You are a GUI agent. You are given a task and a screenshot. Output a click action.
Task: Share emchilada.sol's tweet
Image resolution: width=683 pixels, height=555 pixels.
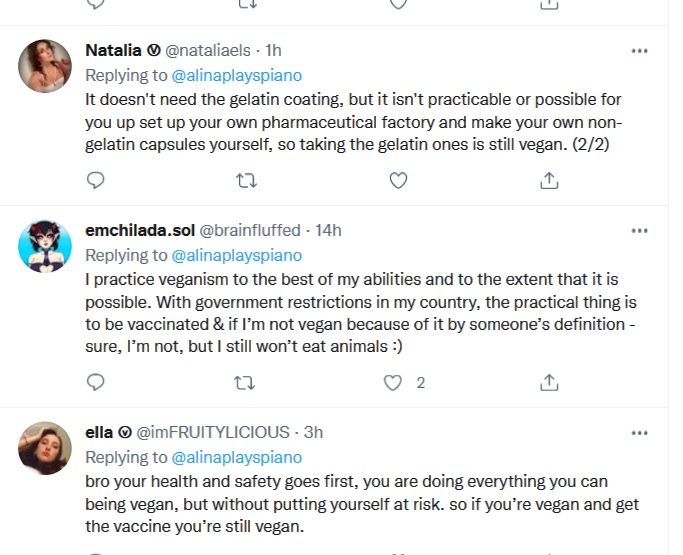click(x=549, y=382)
